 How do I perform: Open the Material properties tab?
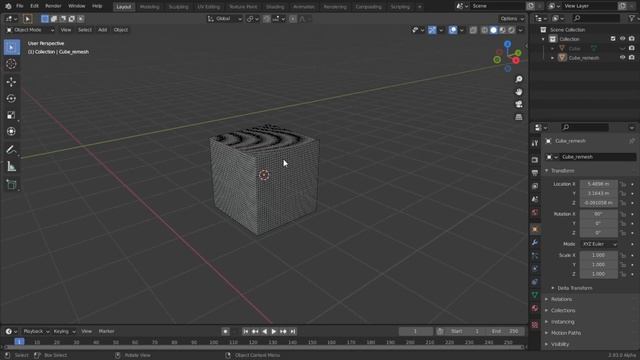535,308
